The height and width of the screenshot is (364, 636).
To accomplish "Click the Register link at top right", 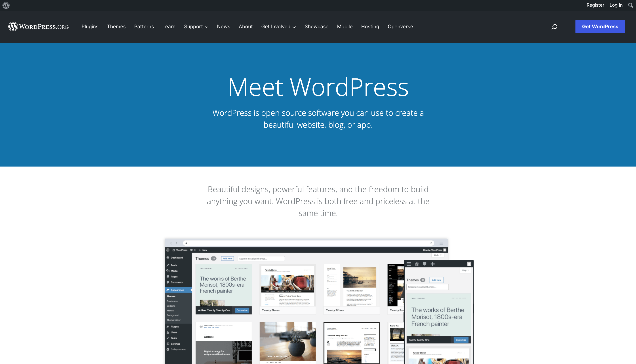I will [x=595, y=5].
